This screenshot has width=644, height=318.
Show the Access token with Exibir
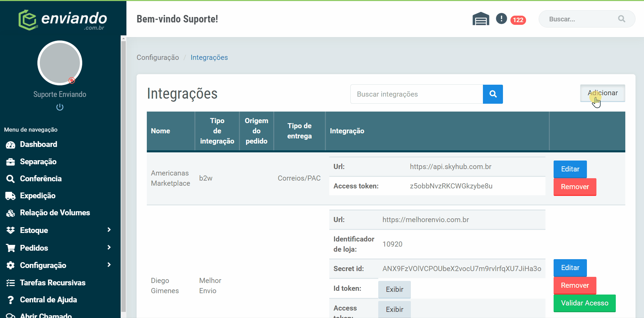394,309
